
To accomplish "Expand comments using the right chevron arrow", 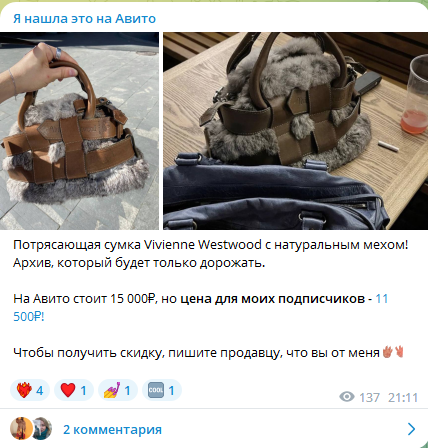I will [412, 429].
